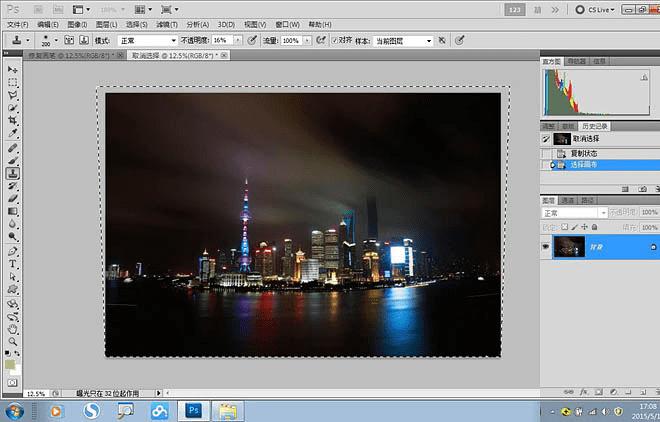Open the 样本 sample dropdown
Image resolution: width=660 pixels, height=422 pixels.
click(403, 41)
